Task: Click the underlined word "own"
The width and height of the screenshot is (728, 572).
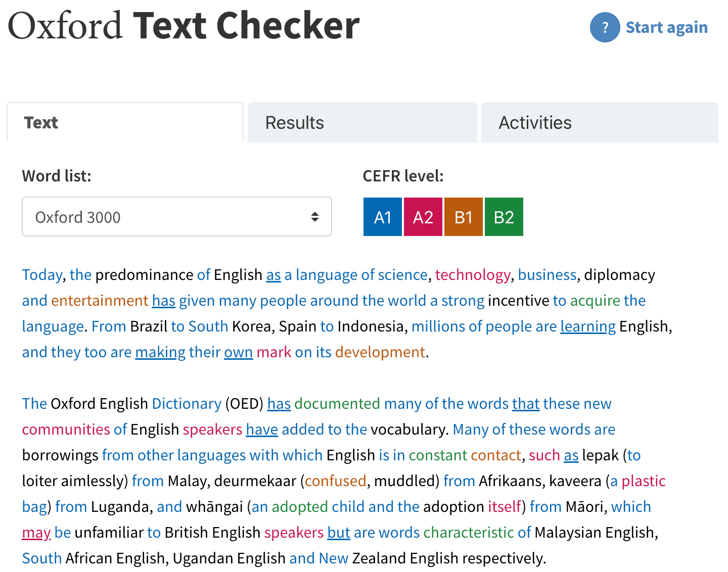Action: tap(238, 352)
